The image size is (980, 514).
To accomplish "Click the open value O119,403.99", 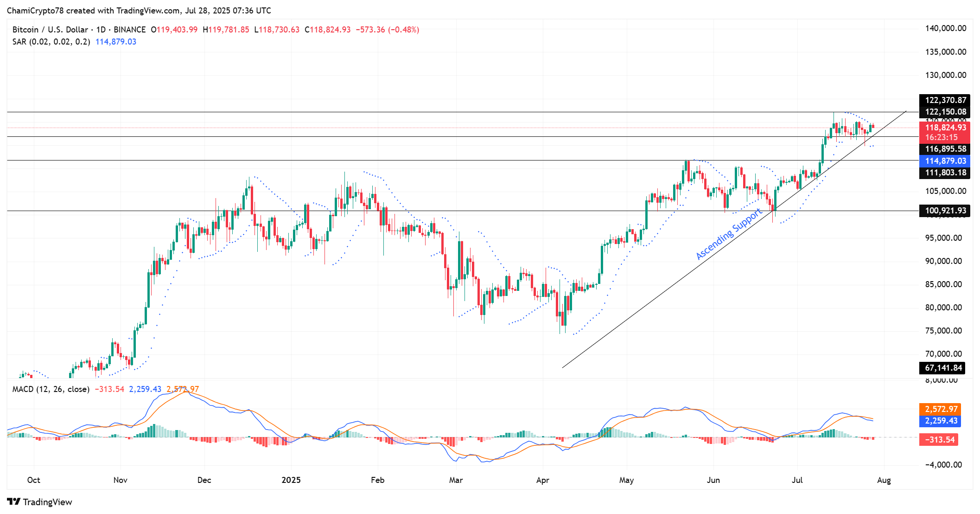I will 174,30.
